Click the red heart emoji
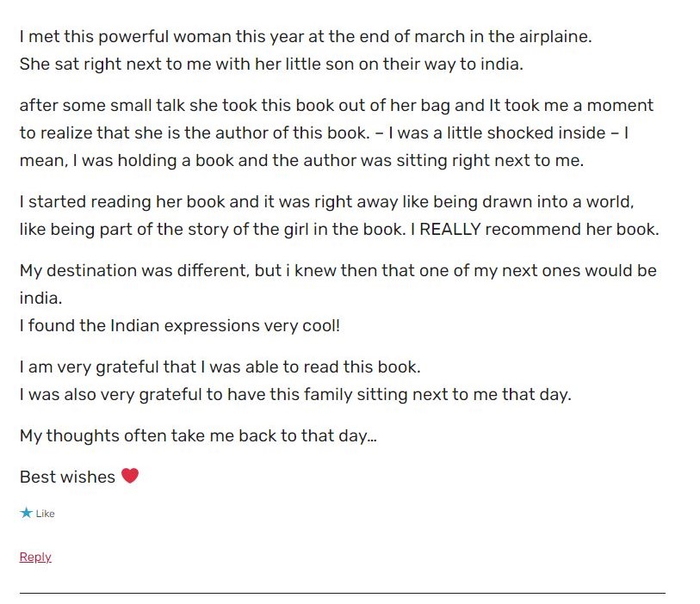The width and height of the screenshot is (700, 604). [130, 476]
